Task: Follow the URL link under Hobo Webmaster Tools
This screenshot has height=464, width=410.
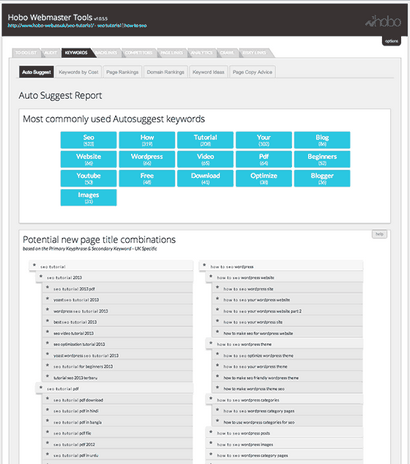Action: (x=77, y=25)
